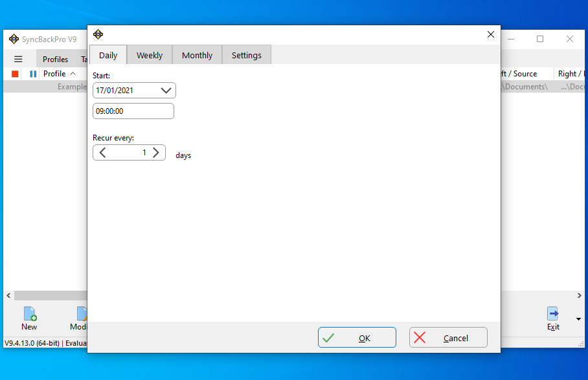
Task: Cancel the schedule dialog
Action: (448, 337)
